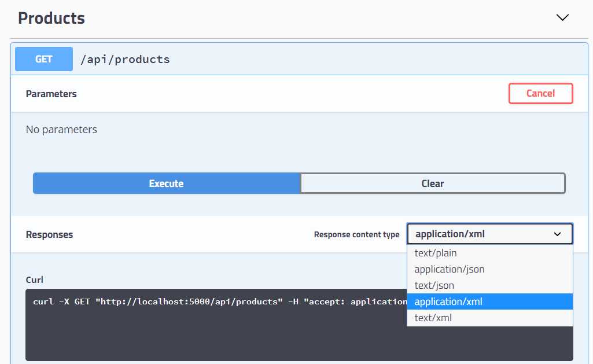Cancel the try-it-out mode

click(x=540, y=94)
